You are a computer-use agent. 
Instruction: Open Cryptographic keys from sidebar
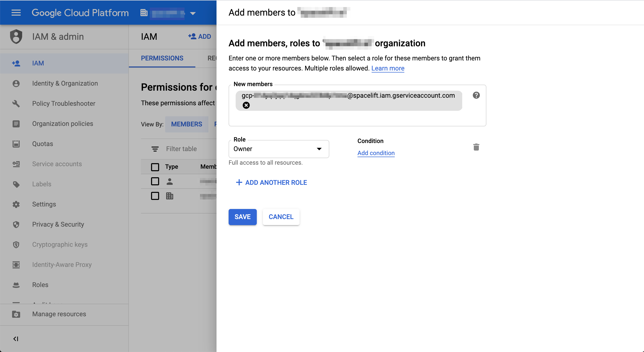click(60, 244)
